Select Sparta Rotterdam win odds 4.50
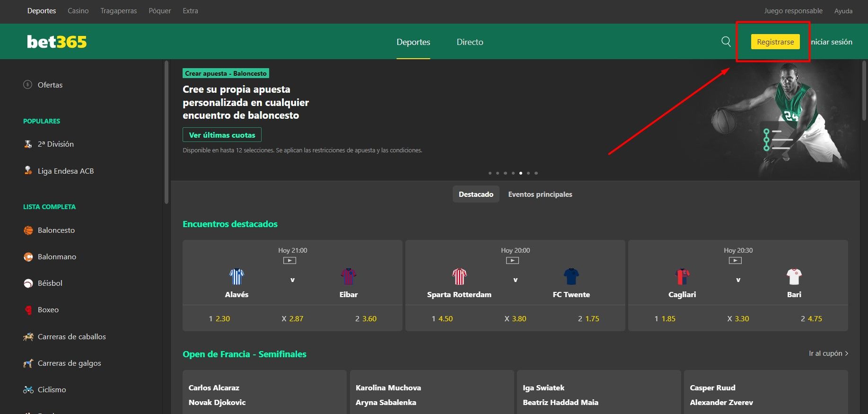Image resolution: width=868 pixels, height=414 pixels. pos(442,318)
